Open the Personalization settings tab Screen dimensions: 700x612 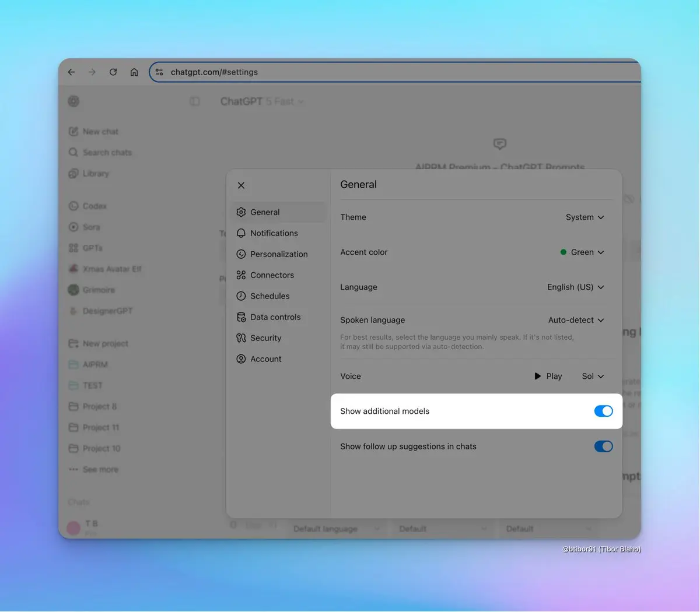pyautogui.click(x=279, y=254)
